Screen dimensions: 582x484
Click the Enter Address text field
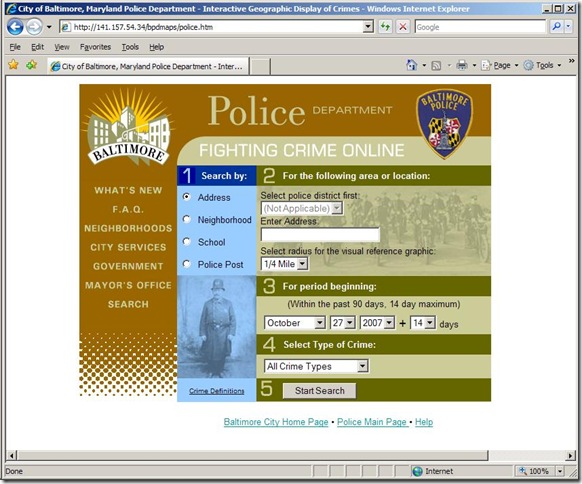[x=320, y=235]
